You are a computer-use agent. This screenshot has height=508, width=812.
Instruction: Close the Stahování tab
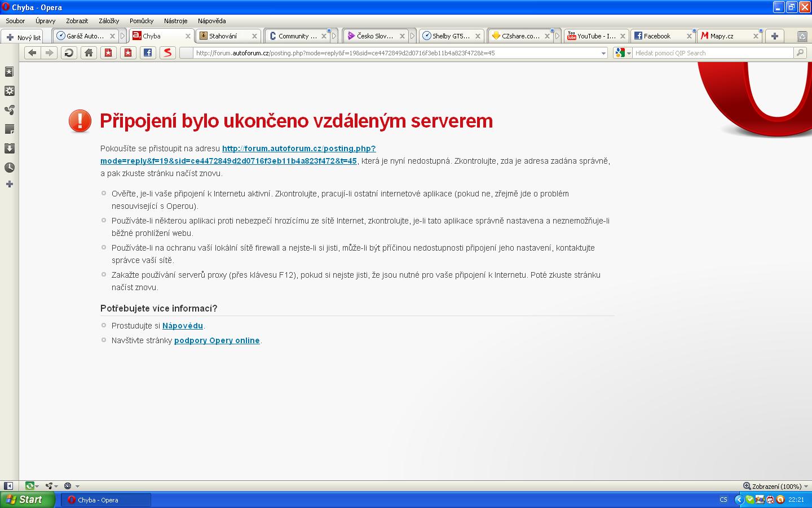click(254, 36)
